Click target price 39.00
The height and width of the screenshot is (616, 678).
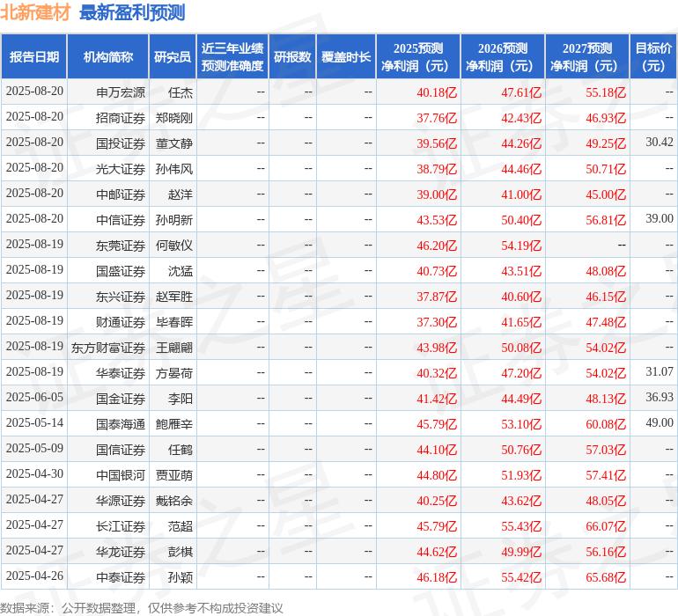[659, 219]
